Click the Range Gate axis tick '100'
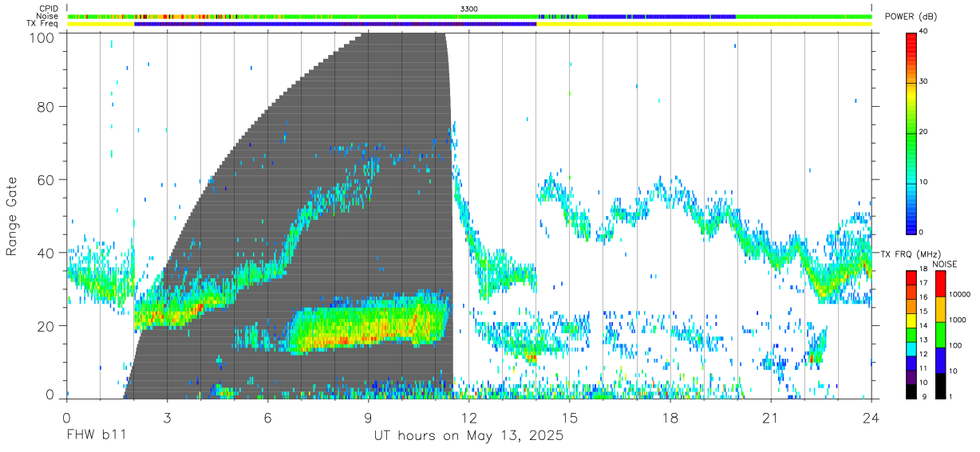This screenshot has height=452, width=980. click(41, 37)
